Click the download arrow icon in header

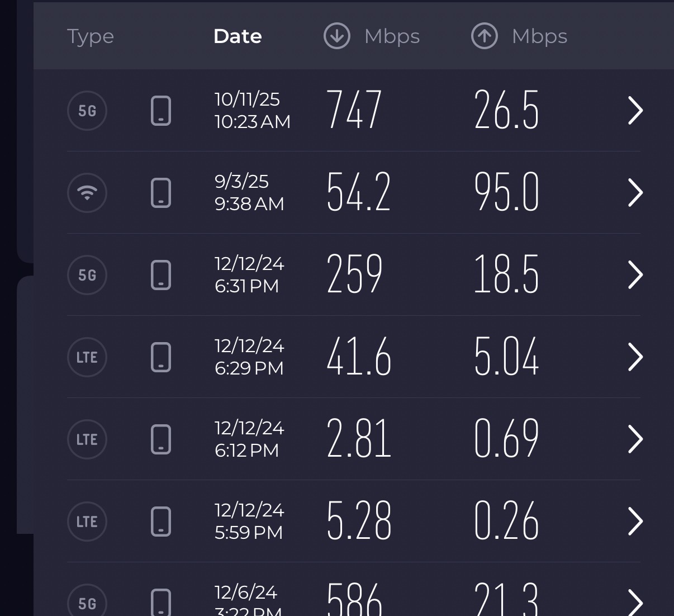pyautogui.click(x=337, y=36)
